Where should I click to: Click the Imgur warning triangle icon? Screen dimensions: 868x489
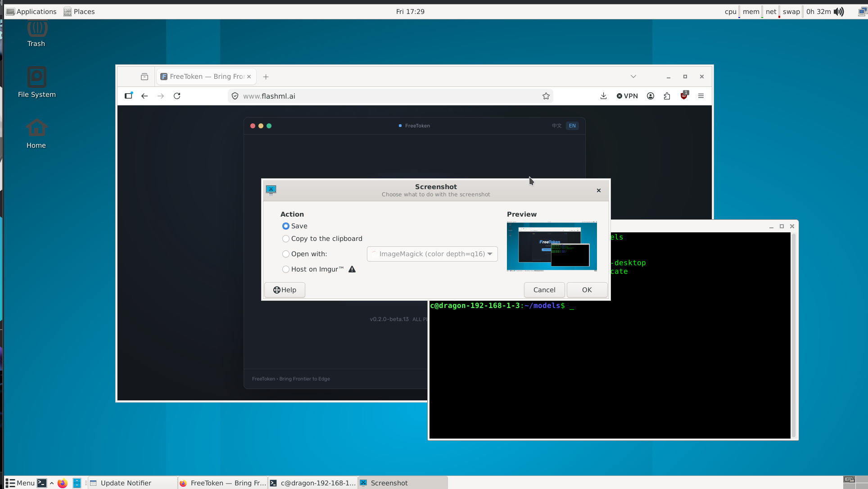click(352, 269)
